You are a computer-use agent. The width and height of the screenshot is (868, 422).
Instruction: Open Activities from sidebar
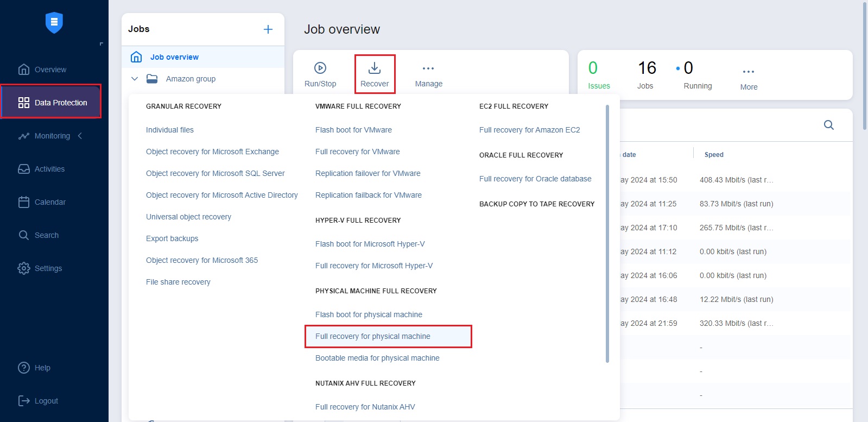[49, 169]
